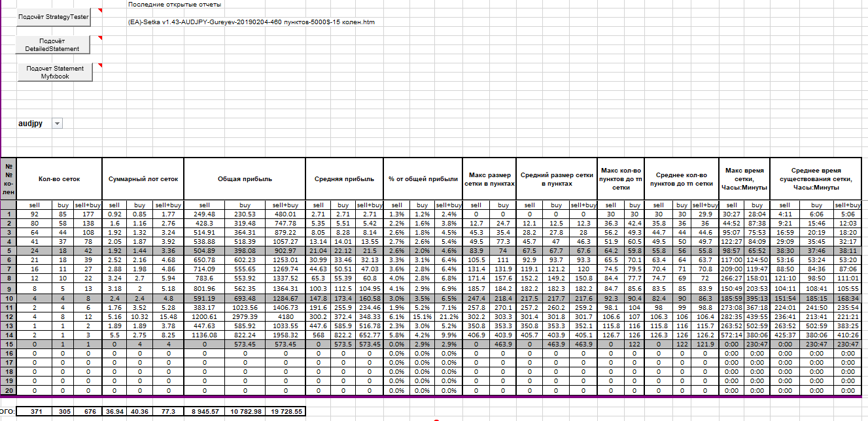This screenshot has width=868, height=421.
Task: Select the profit cell 1364.31
Action: tap(285, 288)
